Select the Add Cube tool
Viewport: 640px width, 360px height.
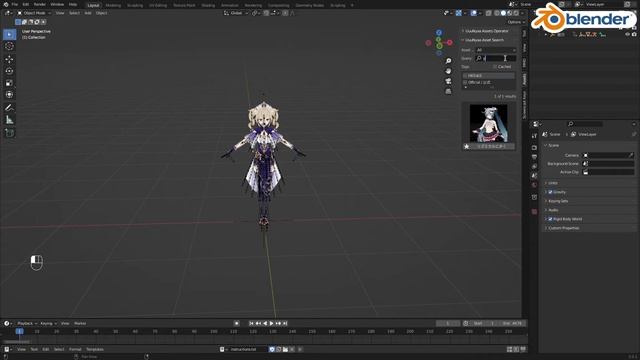coord(9,133)
